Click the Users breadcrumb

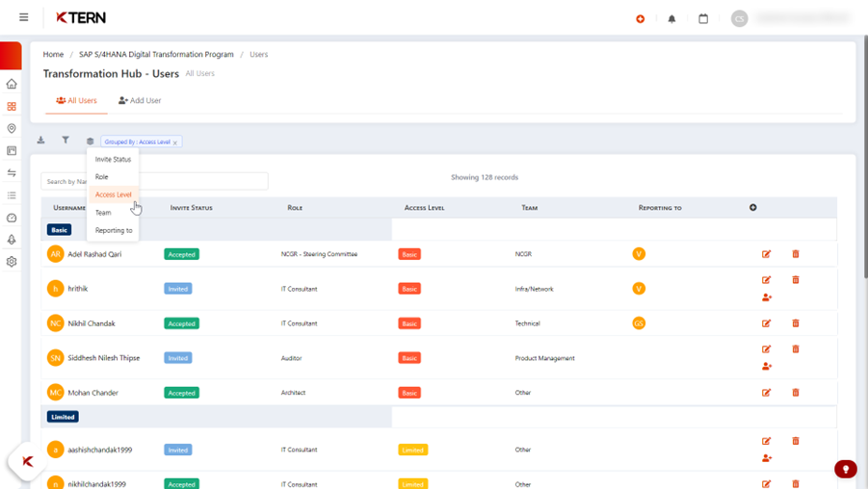tap(258, 54)
